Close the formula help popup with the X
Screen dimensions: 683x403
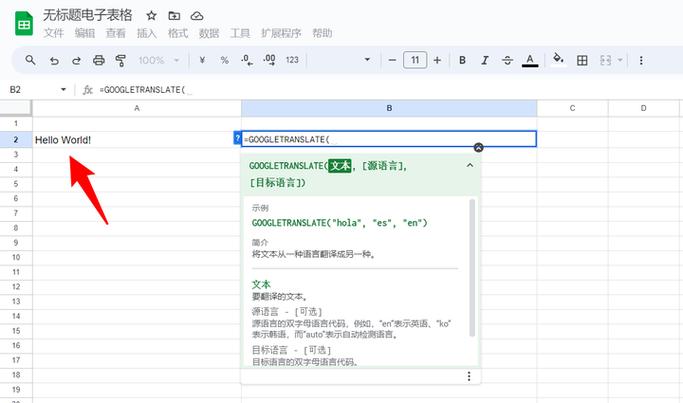point(478,147)
